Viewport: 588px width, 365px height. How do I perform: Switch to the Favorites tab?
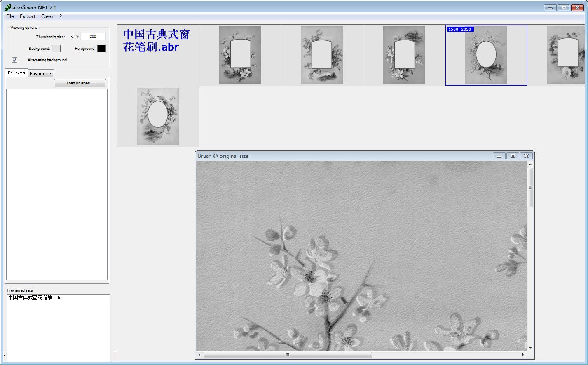pyautogui.click(x=41, y=73)
